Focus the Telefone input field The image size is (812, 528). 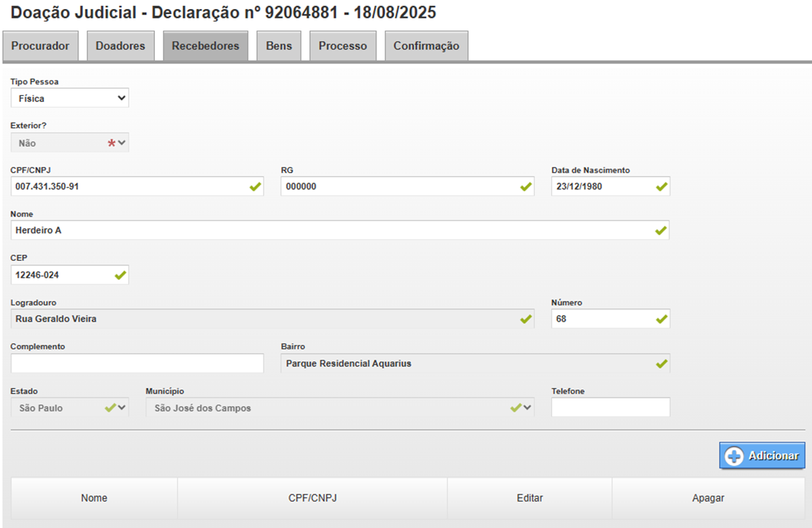(x=610, y=408)
